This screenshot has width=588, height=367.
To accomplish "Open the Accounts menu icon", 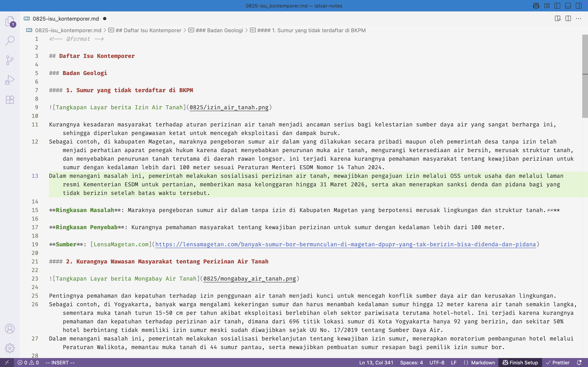I will (x=10, y=329).
